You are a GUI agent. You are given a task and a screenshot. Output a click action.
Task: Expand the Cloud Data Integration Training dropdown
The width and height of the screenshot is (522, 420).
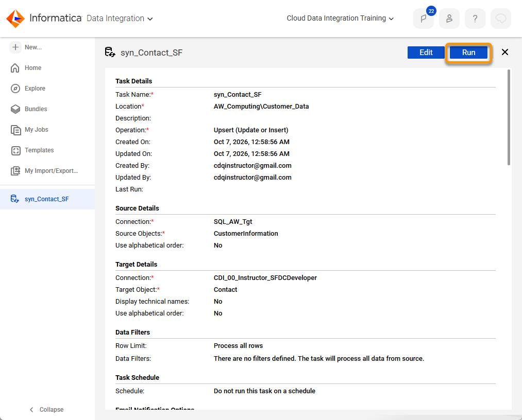(x=340, y=19)
